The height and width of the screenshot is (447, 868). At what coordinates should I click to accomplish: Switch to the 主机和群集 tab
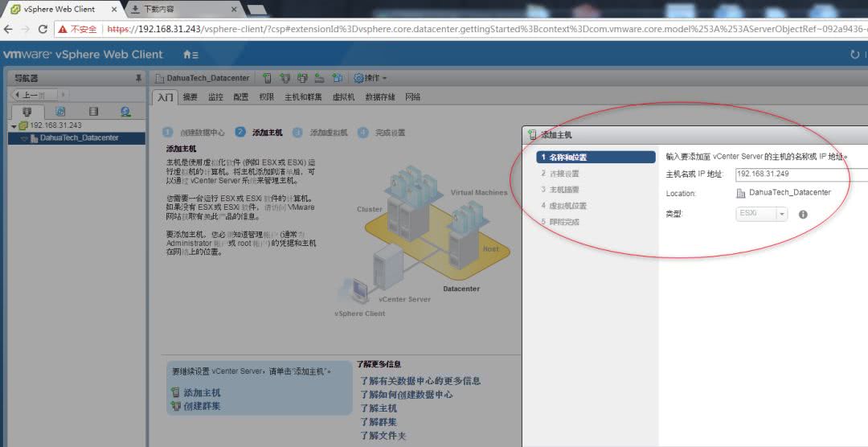coord(303,97)
